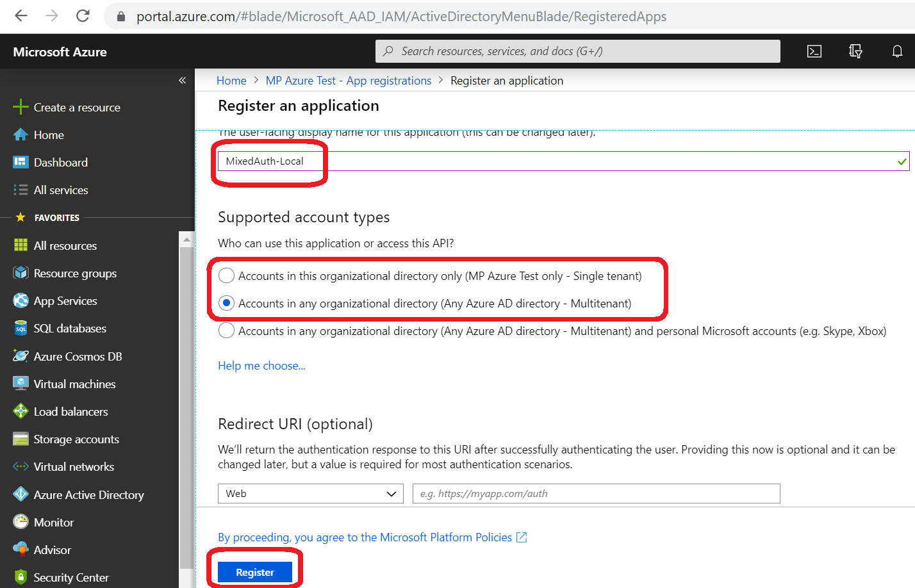Open the Azure Active Directory icon

click(x=21, y=494)
